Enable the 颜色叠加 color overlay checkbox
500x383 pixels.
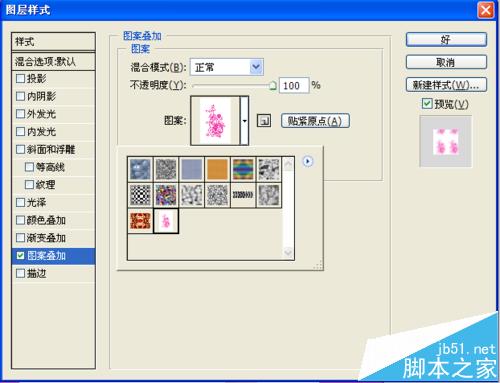(20, 220)
